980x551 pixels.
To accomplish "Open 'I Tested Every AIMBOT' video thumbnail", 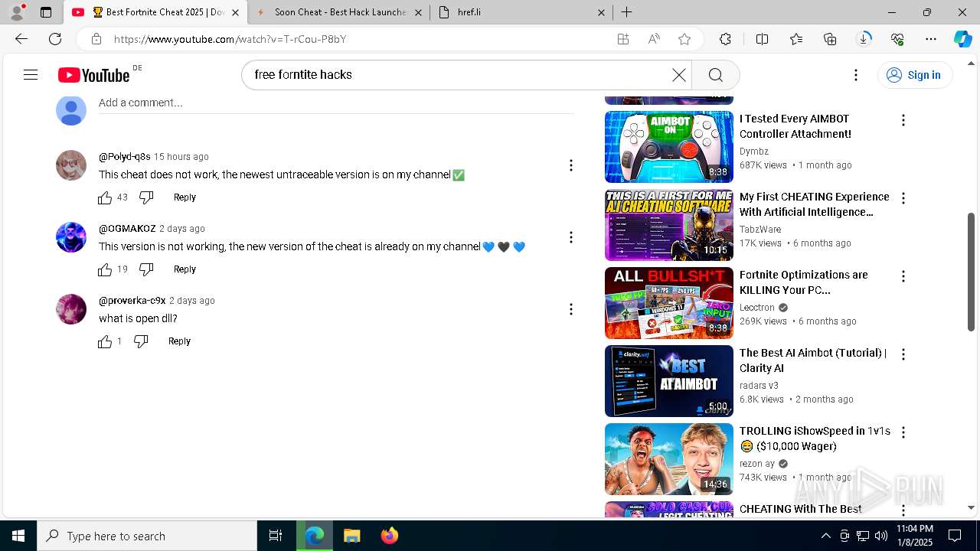I will coord(669,147).
